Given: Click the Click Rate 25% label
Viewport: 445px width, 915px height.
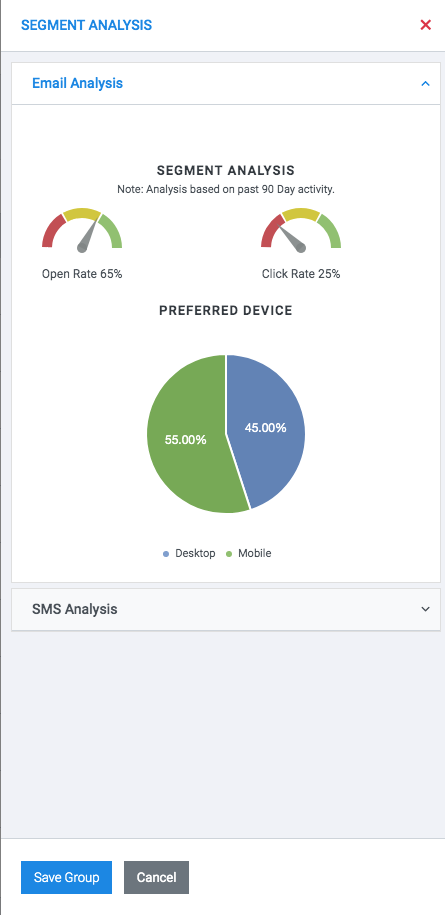Looking at the screenshot, I should click(301, 274).
